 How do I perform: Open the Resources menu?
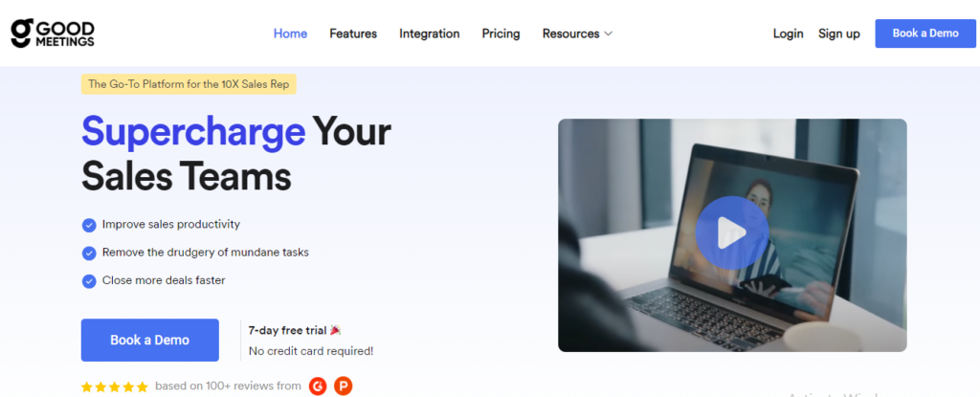[577, 33]
